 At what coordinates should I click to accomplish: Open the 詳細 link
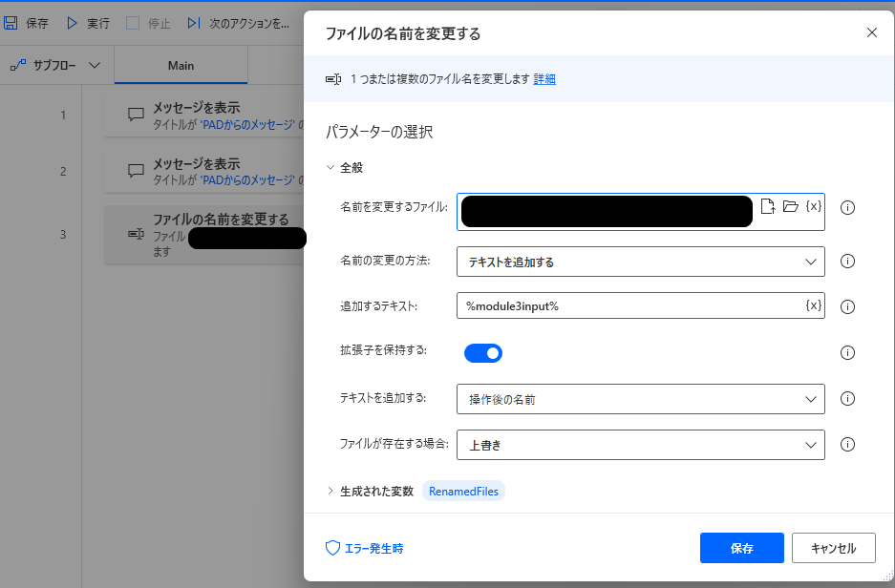click(543, 79)
